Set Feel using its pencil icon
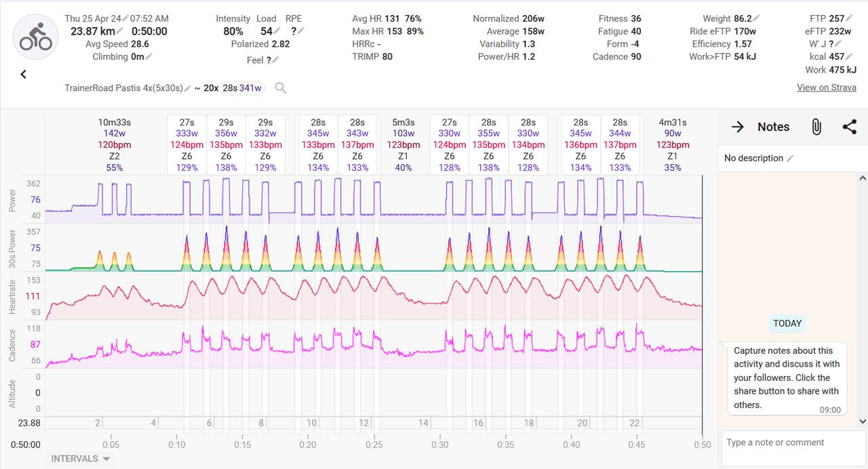The width and height of the screenshot is (868, 469). (x=275, y=60)
